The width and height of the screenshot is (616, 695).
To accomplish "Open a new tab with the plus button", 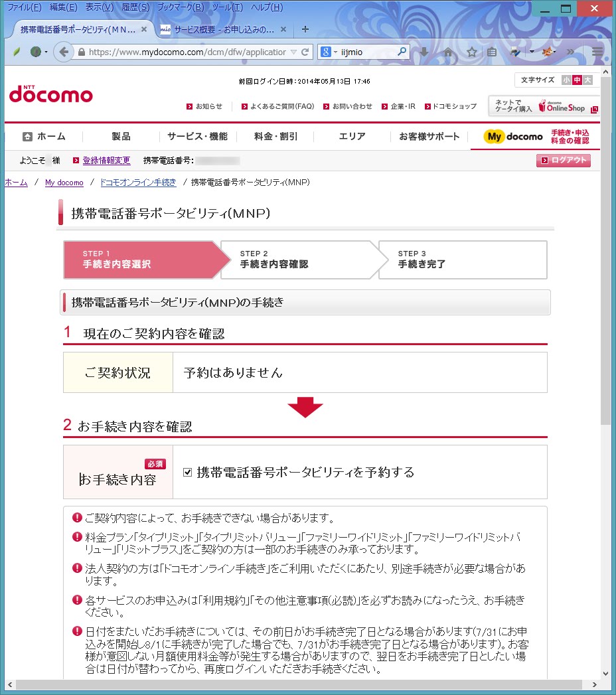I will click(305, 29).
